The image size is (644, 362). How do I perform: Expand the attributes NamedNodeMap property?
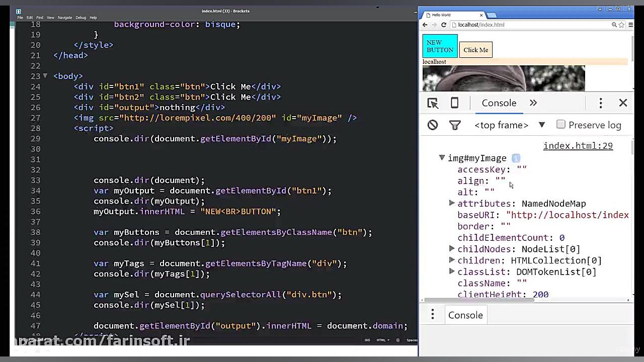(452, 203)
